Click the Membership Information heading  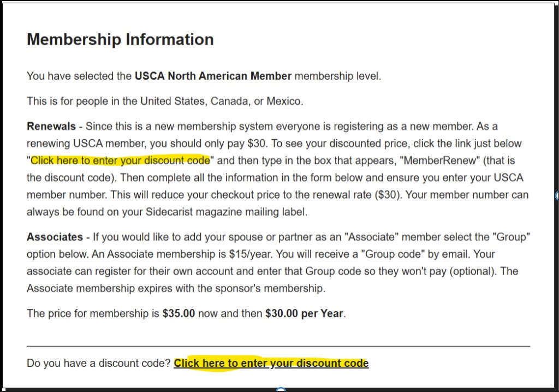120,40
